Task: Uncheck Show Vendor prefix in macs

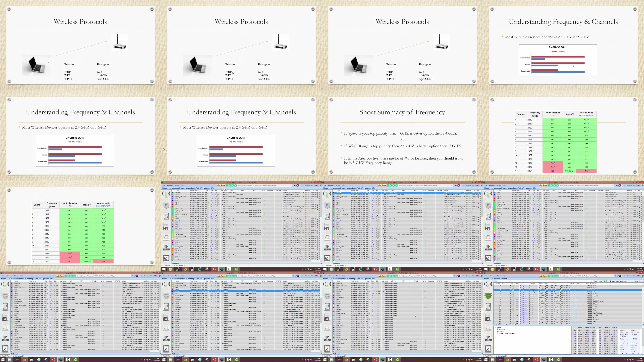Action: (x=611, y=281)
